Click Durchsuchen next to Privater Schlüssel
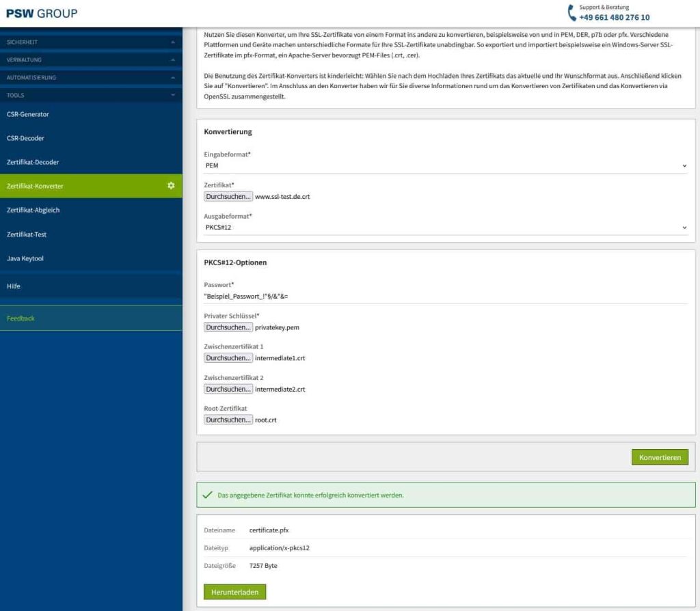Viewport: 700px width, 611px height. pyautogui.click(x=228, y=327)
